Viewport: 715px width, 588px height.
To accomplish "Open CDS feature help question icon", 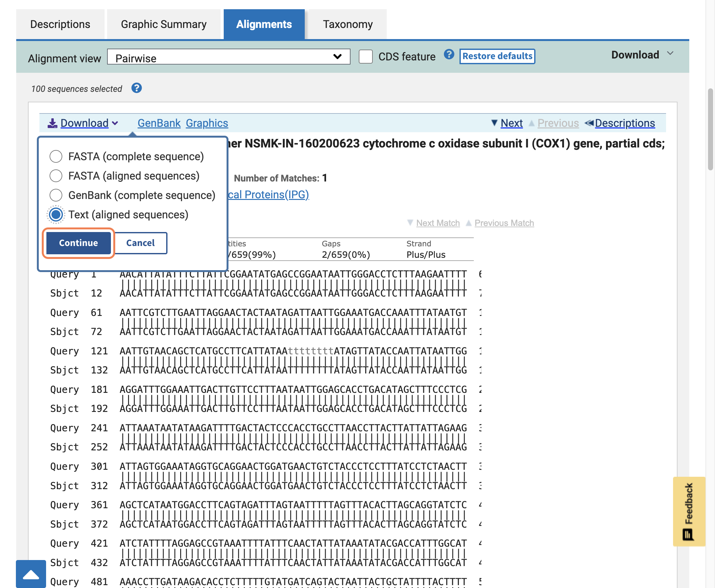I will (449, 55).
